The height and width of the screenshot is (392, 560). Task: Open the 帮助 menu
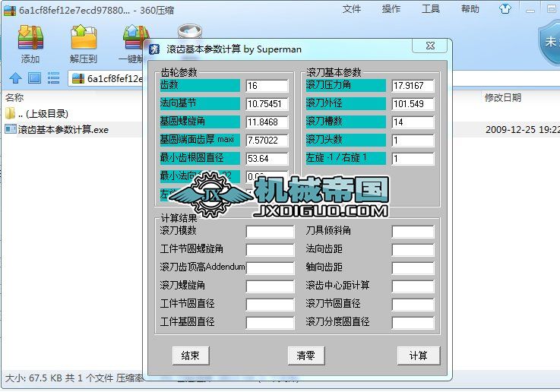pyautogui.click(x=470, y=9)
